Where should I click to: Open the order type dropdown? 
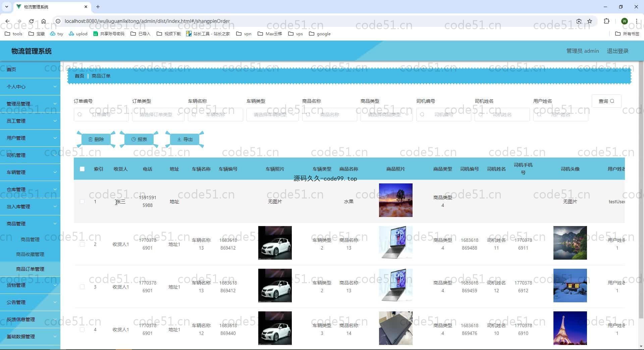(158, 115)
